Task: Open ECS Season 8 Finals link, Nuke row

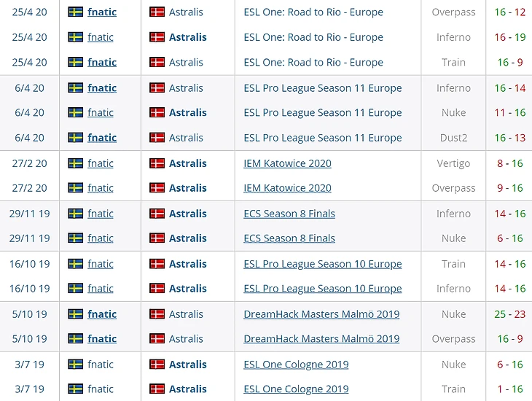Action: [x=289, y=238]
